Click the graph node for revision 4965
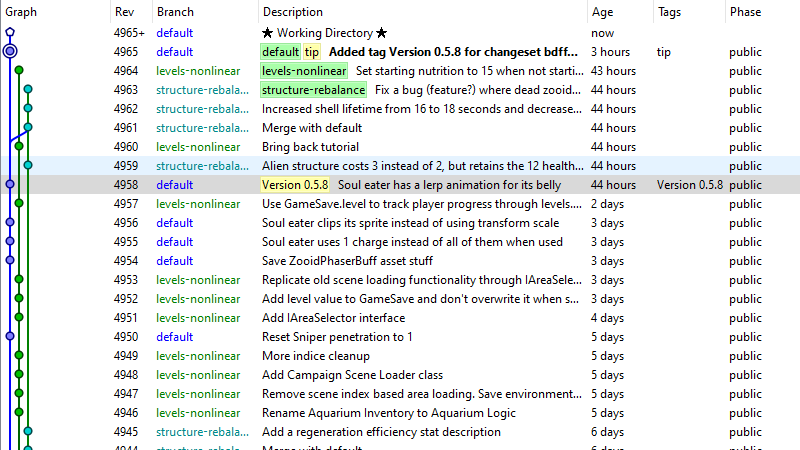 (x=10, y=51)
